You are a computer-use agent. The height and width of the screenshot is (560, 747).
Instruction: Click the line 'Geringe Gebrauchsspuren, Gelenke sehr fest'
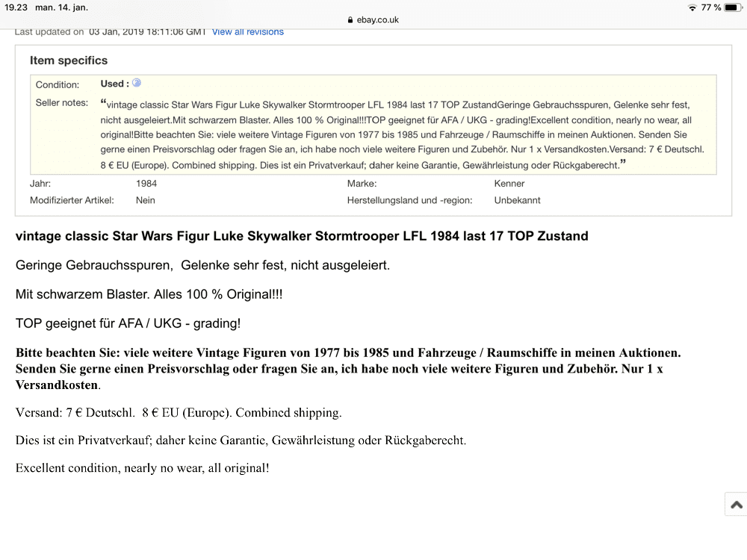pos(202,265)
